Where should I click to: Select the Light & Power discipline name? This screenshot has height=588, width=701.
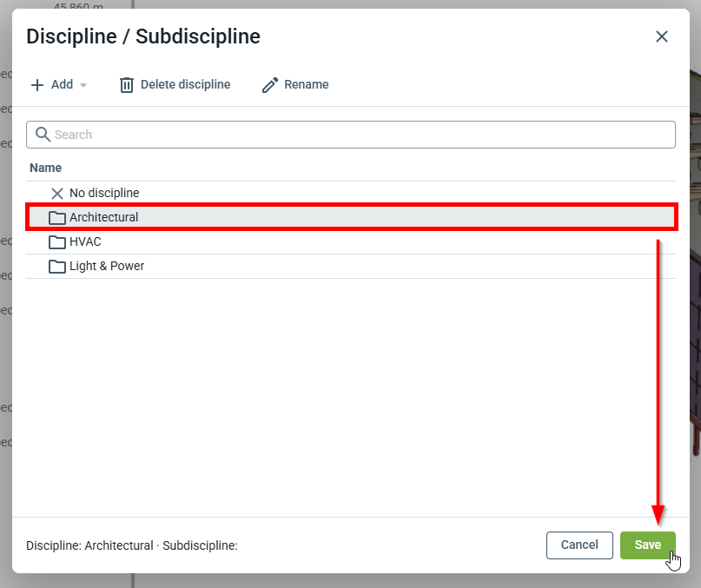[107, 266]
